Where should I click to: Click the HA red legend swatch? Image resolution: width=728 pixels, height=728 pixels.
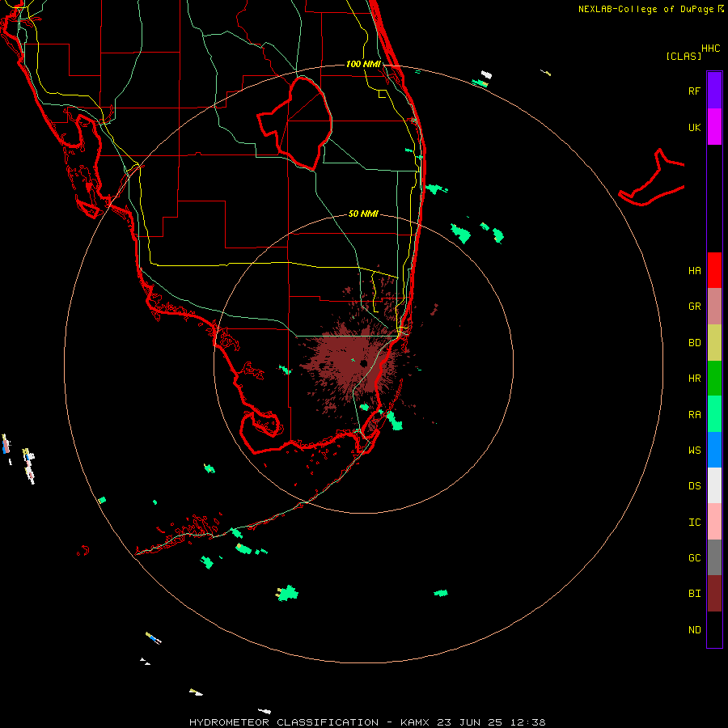point(714,270)
